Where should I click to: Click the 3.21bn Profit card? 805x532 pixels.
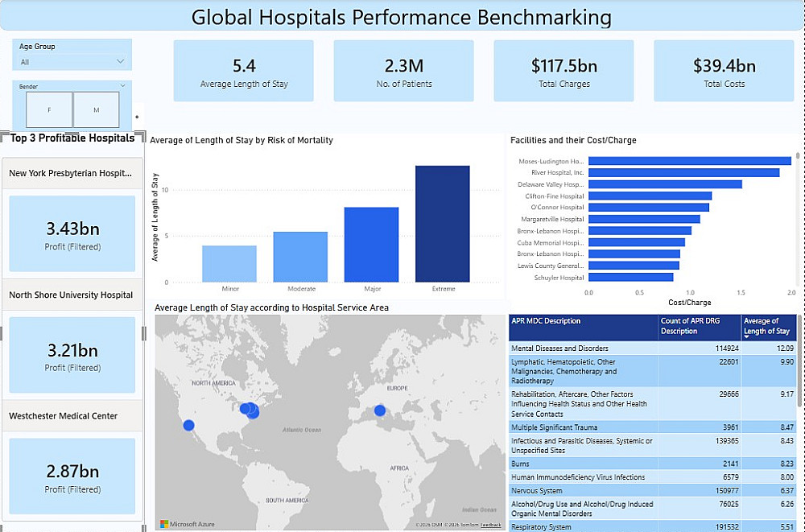point(72,355)
